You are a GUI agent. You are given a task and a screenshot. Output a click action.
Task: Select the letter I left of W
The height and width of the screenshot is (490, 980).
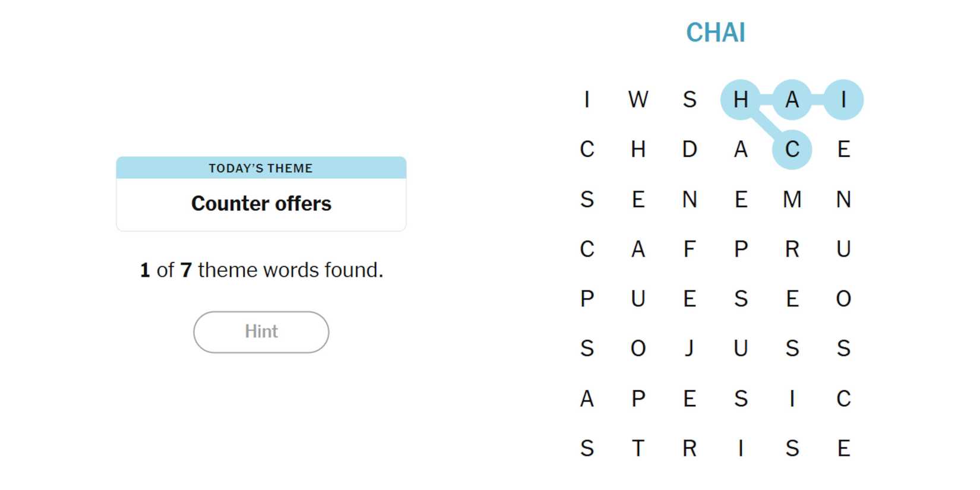[587, 99]
